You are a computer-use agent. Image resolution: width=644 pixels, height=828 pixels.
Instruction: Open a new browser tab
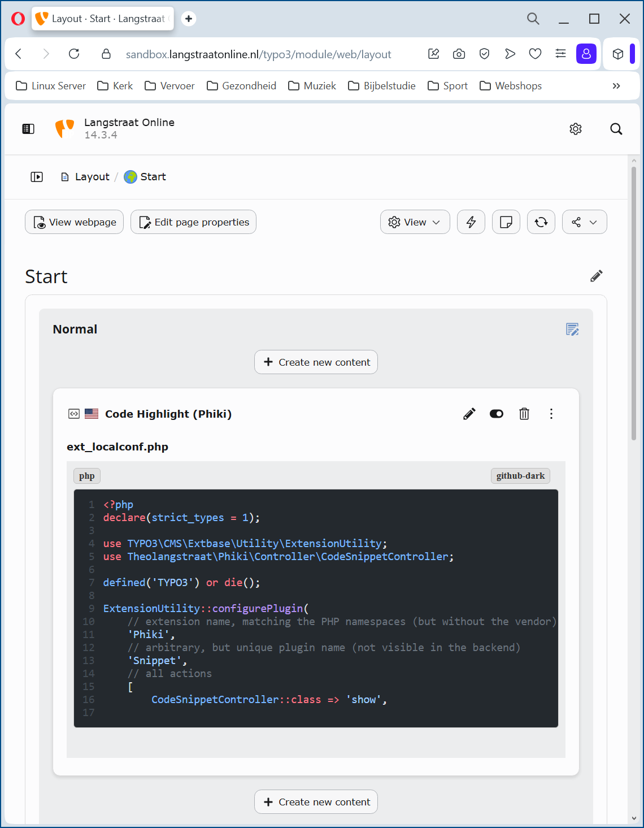pyautogui.click(x=189, y=19)
